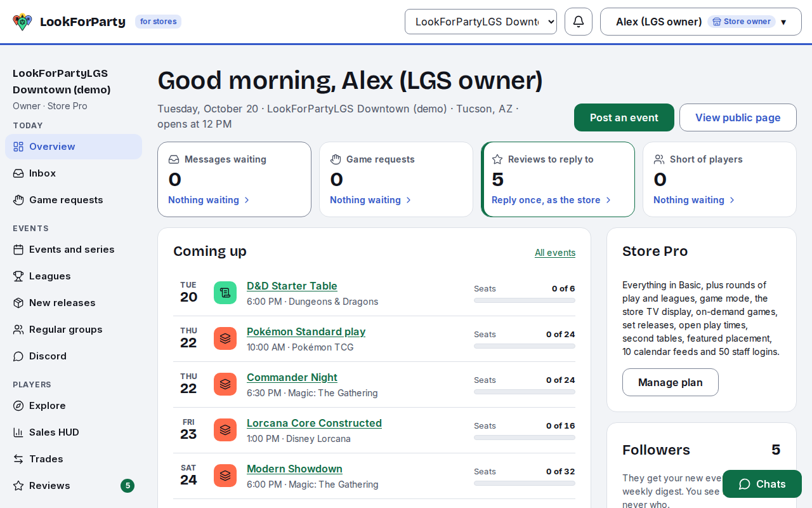Click the Store owner badge icon

[717, 22]
